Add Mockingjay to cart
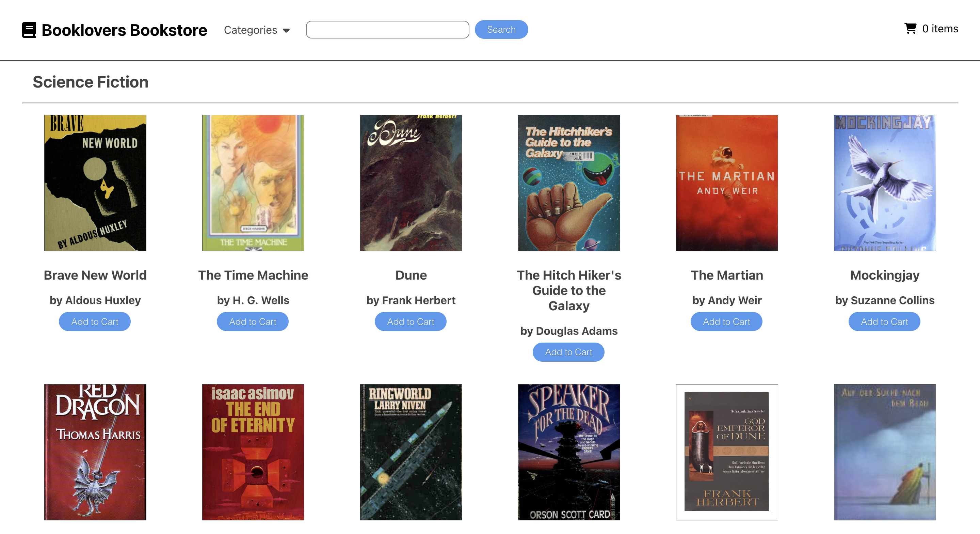Image resolution: width=980 pixels, height=534 pixels. 884,321
